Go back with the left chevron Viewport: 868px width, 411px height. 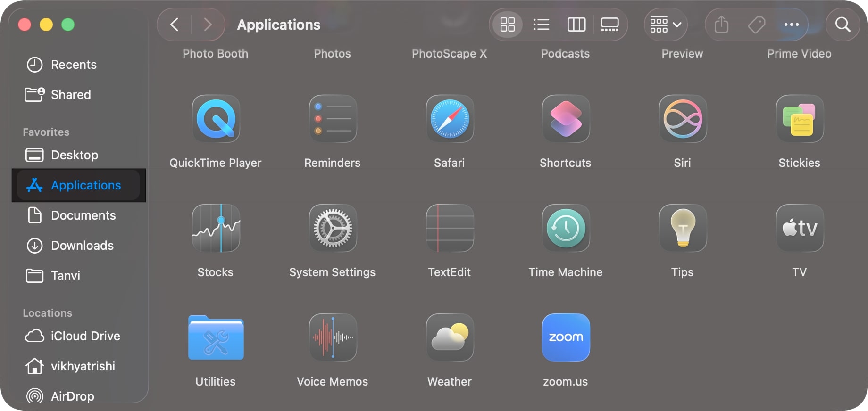tap(174, 25)
